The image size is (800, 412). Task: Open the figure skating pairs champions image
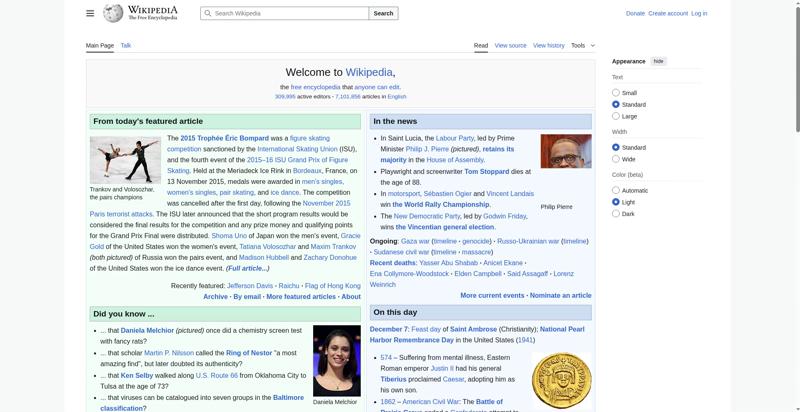[125, 159]
